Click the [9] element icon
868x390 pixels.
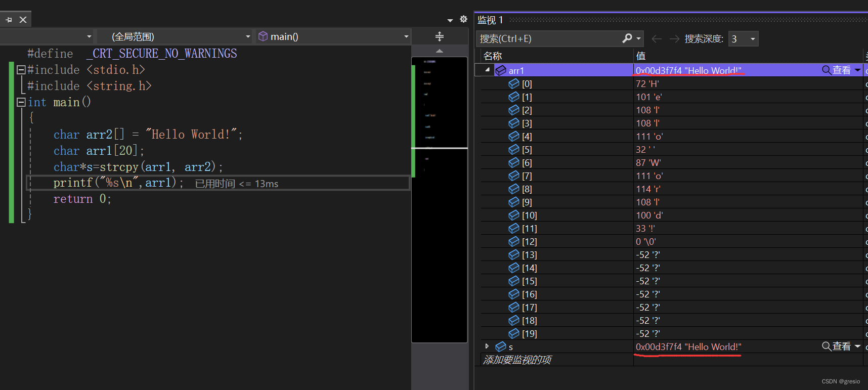(x=514, y=202)
